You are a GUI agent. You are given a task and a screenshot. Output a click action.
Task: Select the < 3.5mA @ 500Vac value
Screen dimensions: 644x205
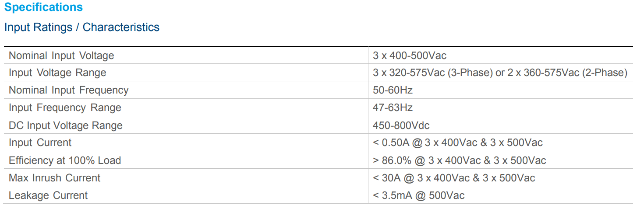click(419, 195)
